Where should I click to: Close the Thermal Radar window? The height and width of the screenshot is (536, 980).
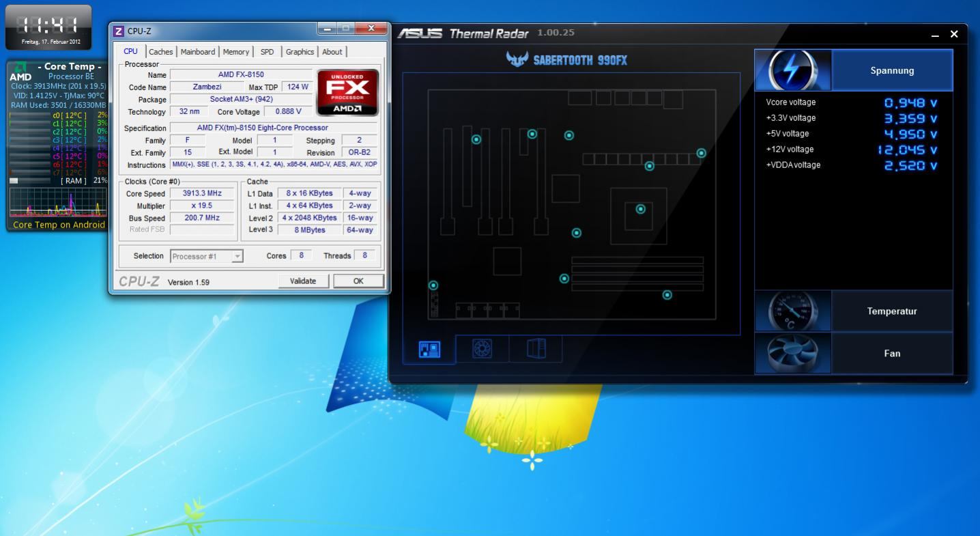pos(954,34)
